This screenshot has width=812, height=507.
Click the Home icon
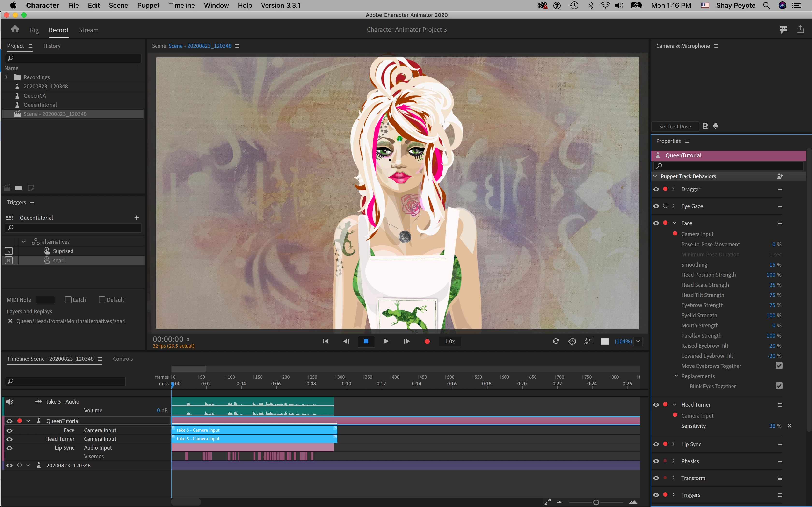click(x=15, y=29)
